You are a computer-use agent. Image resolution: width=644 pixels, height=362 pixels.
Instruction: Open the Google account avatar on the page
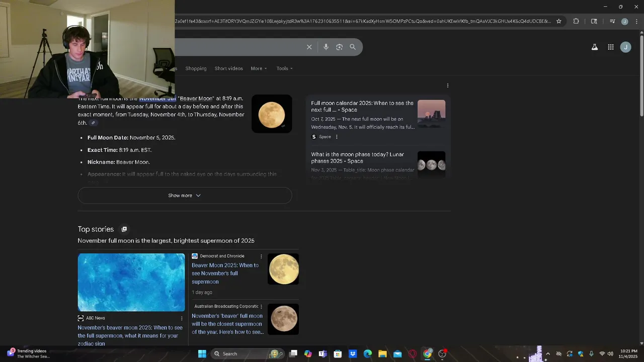626,47
